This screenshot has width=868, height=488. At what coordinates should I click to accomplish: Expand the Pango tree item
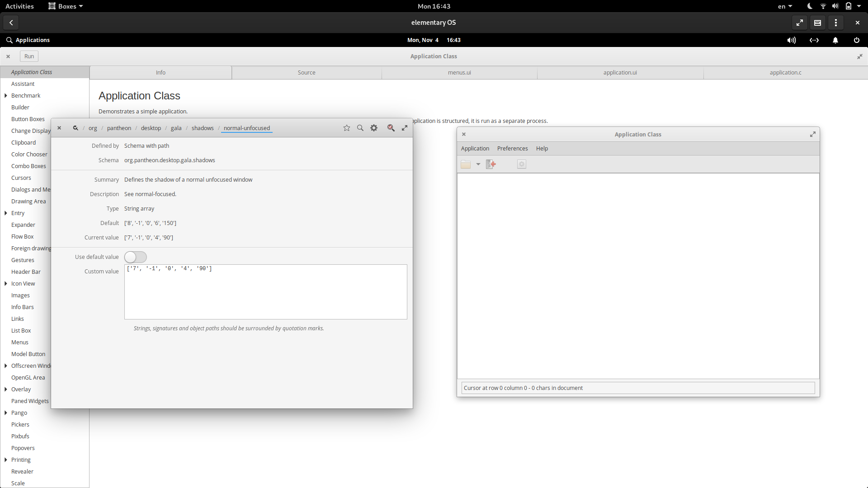coord(6,413)
